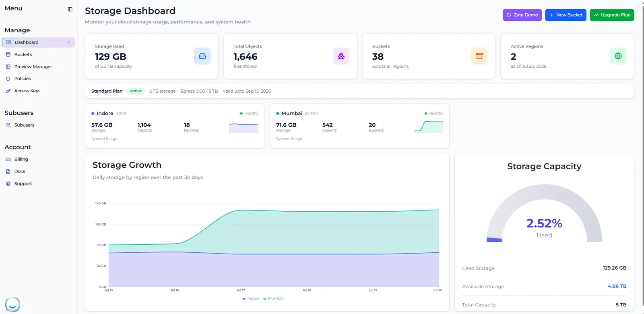This screenshot has height=314, width=644.
Task: Collapse the sidebar with the panel icon
Action: [x=70, y=9]
